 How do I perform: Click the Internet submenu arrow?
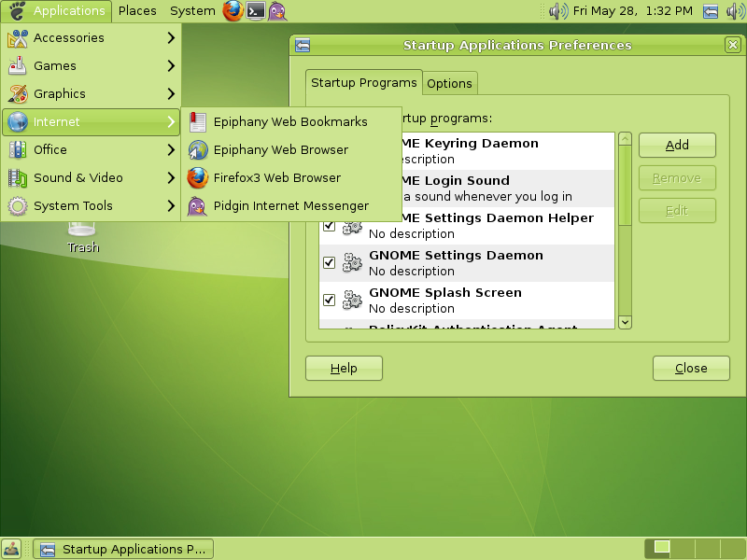(x=171, y=122)
